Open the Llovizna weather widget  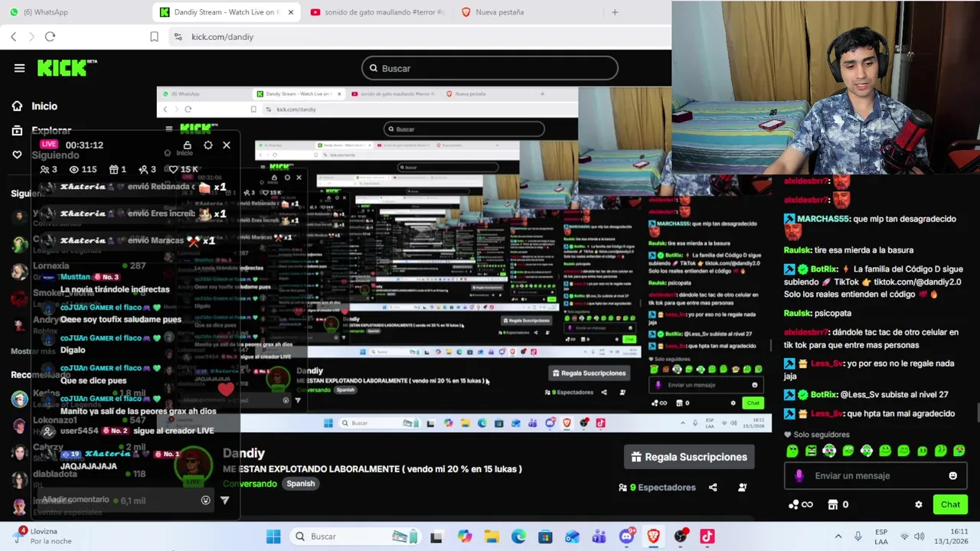(x=42, y=536)
